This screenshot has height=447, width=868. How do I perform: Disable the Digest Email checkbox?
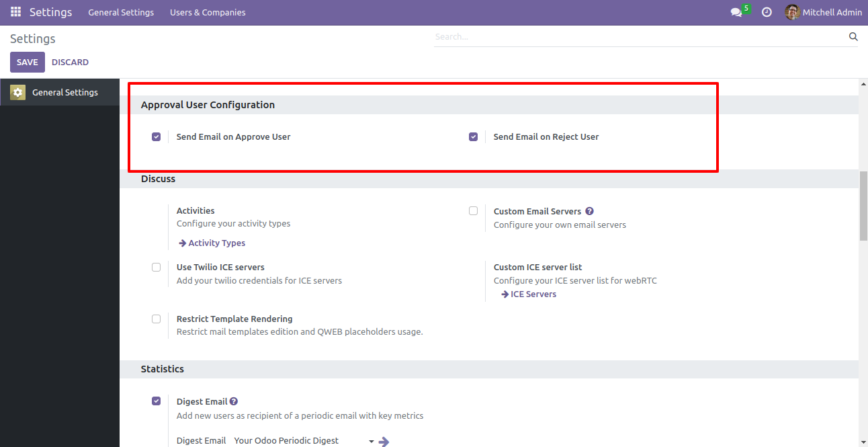pos(156,401)
